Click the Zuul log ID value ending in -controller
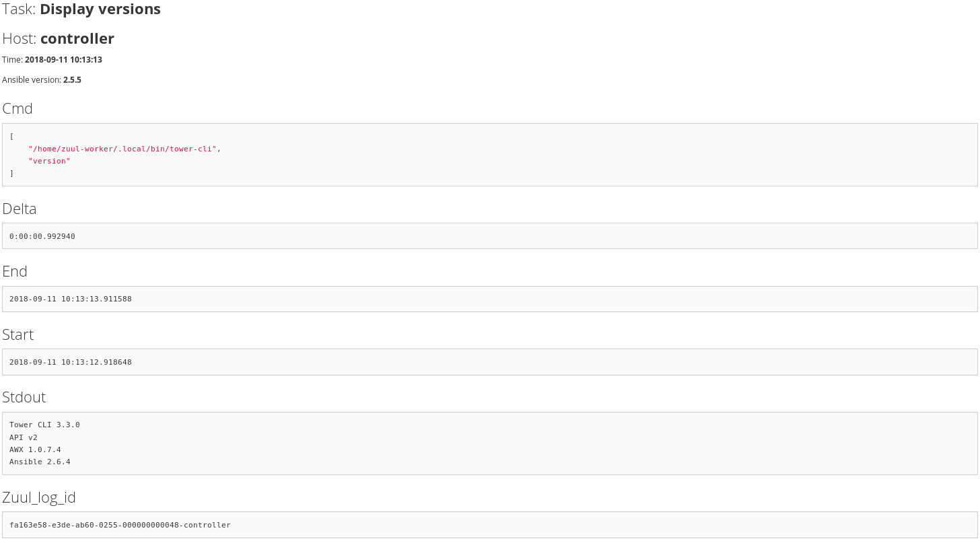Viewport: 980px width, 543px height. pyautogui.click(x=120, y=525)
